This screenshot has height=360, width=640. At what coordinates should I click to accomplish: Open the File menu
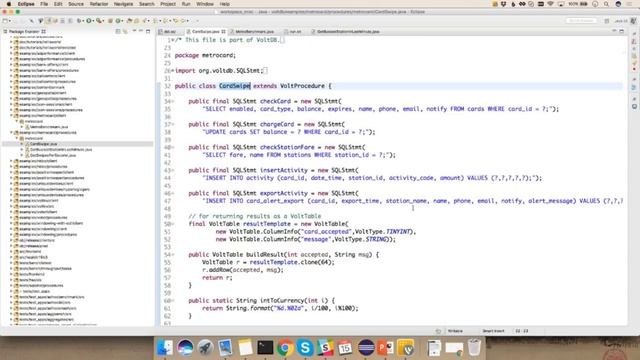[44, 4]
